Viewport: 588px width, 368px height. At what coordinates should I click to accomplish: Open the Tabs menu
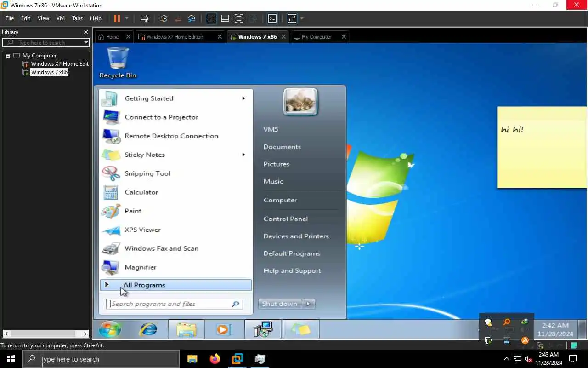coord(77,18)
